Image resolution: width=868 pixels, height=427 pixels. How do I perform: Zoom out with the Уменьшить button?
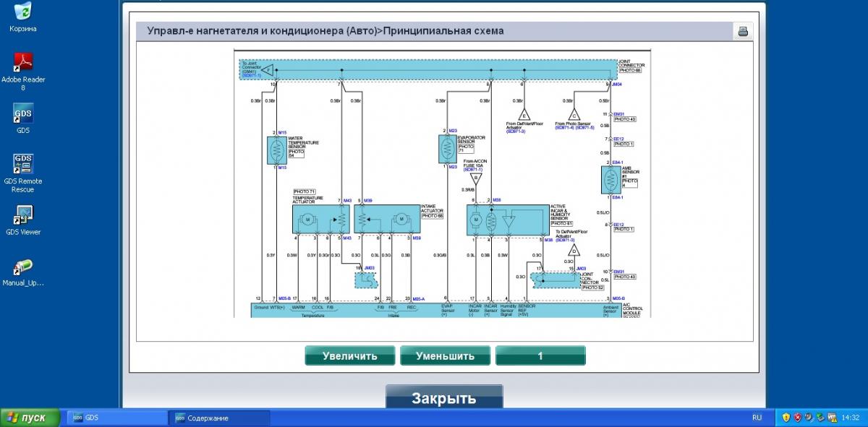click(445, 355)
